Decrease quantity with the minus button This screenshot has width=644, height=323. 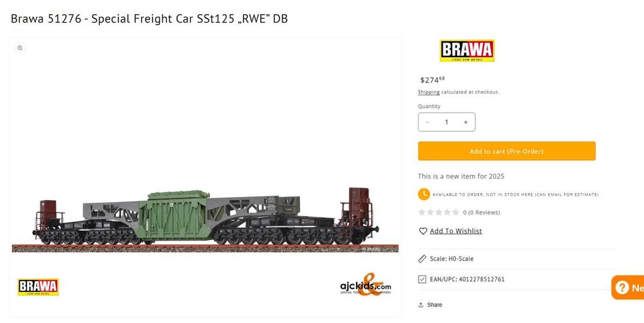(428, 122)
